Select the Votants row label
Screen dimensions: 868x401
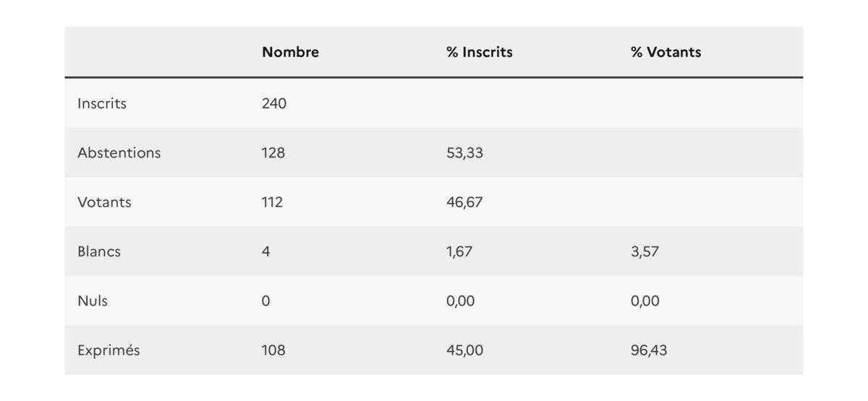click(x=104, y=202)
